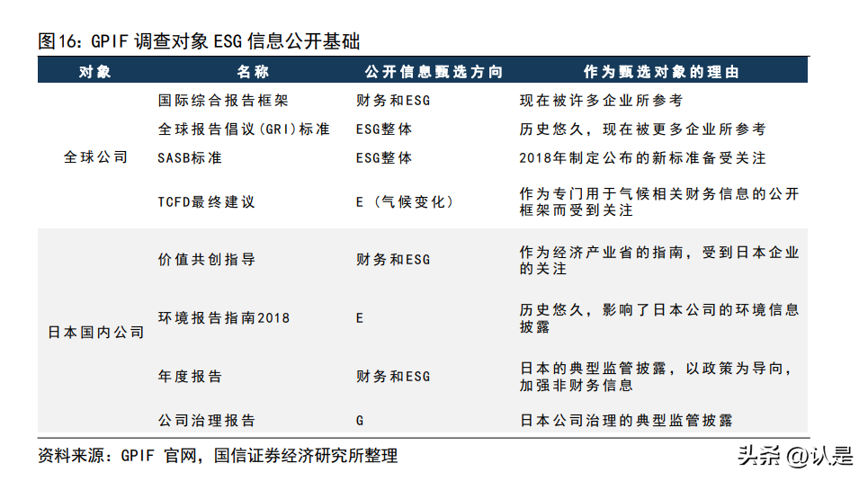Click the cell 'TCFD最终建议'
Screen dimensions: 868x481
click(207, 202)
